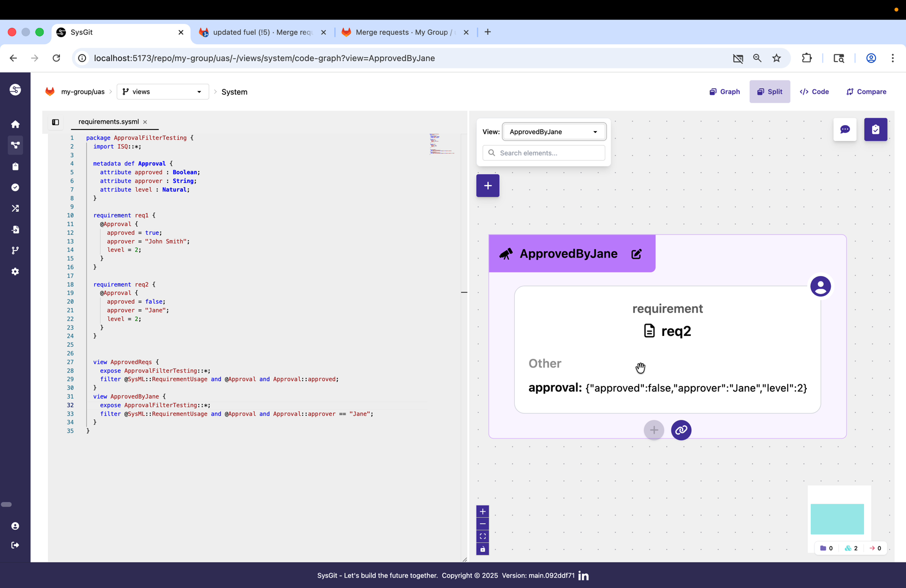Edit the ApprovedByJane view via the pencil icon
This screenshot has width=906, height=588.
[x=636, y=254]
